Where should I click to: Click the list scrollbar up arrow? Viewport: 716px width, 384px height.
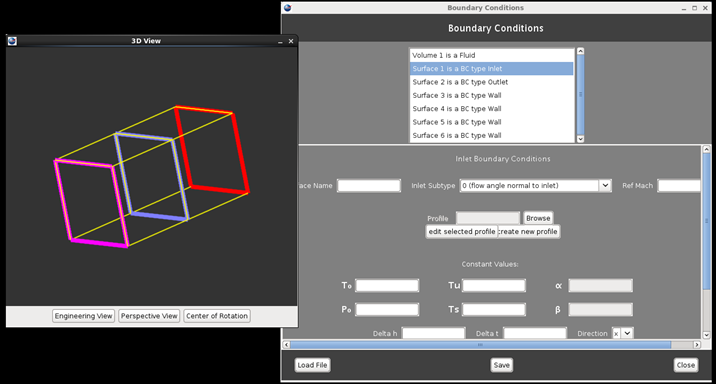[x=580, y=51]
